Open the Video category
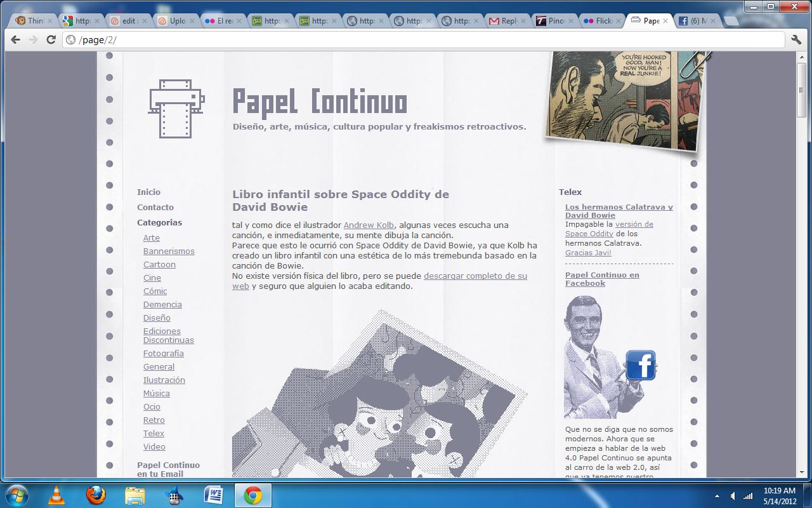This screenshot has height=508, width=812. point(154,446)
